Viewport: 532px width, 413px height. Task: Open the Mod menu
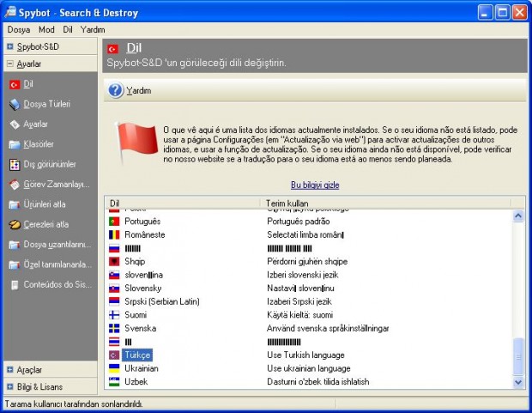46,30
